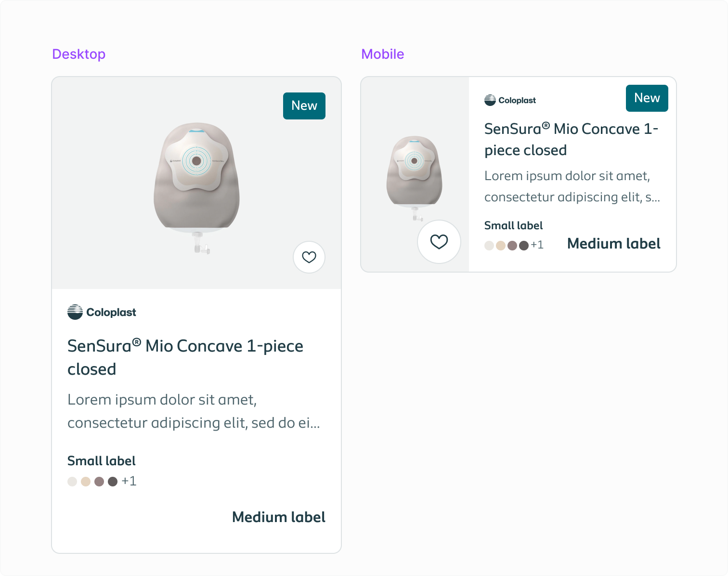Select the Desktop section label
This screenshot has height=576, width=728.
coord(78,54)
